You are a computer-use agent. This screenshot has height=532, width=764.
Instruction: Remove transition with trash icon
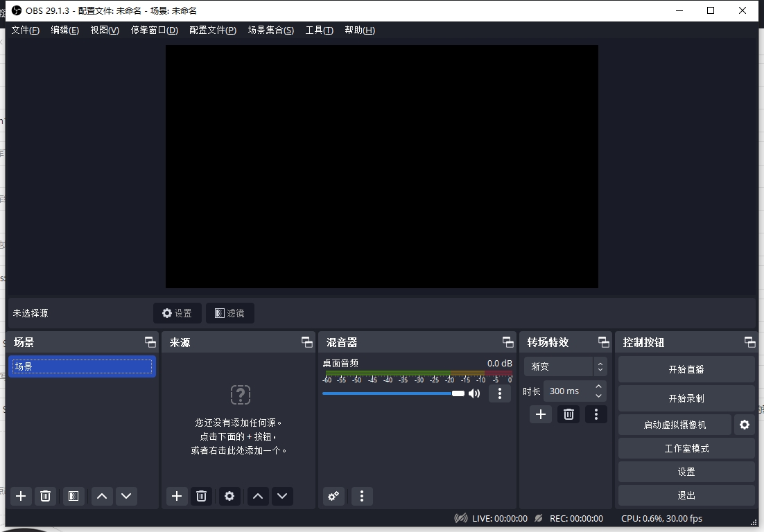(x=568, y=414)
